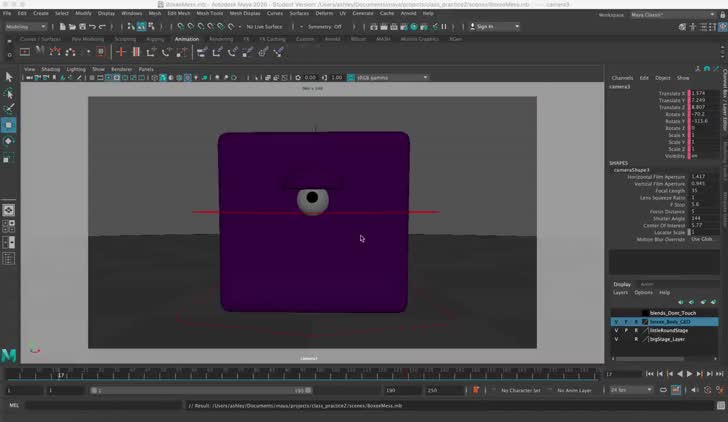Open Layers menu in layer editor
Image resolution: width=728 pixels, height=422 pixels.
pyautogui.click(x=620, y=292)
